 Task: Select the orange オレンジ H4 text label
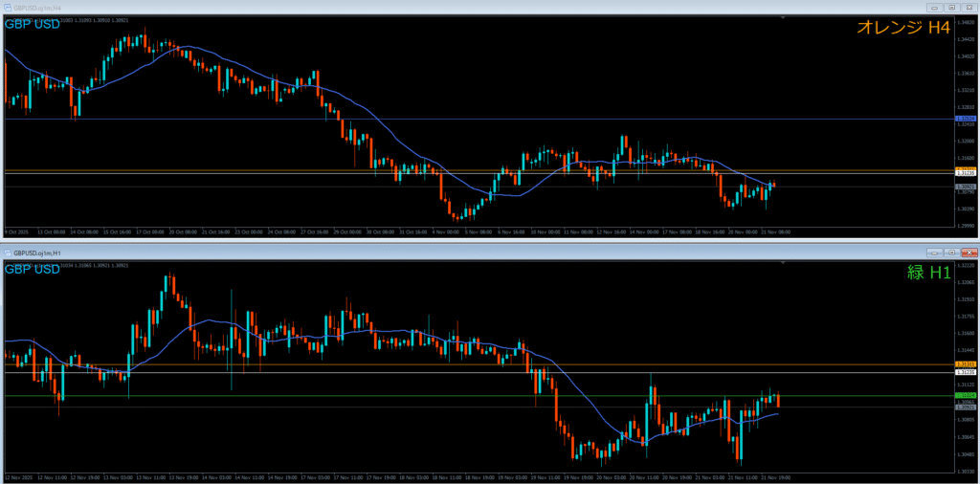pos(903,29)
